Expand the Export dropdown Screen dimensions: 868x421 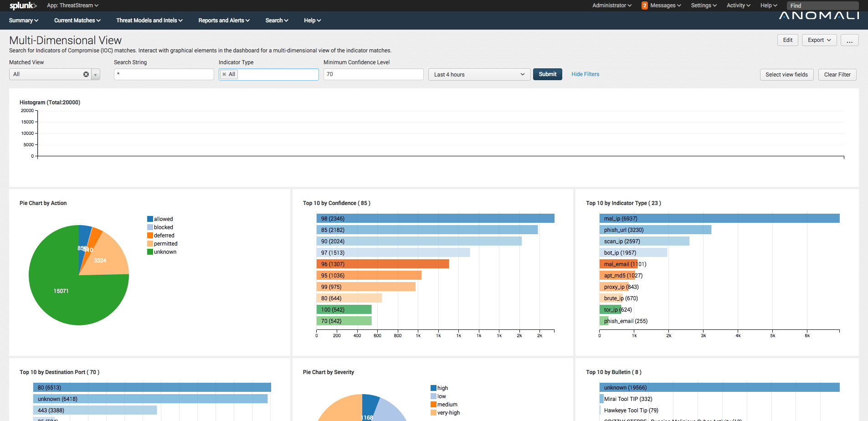pos(819,40)
